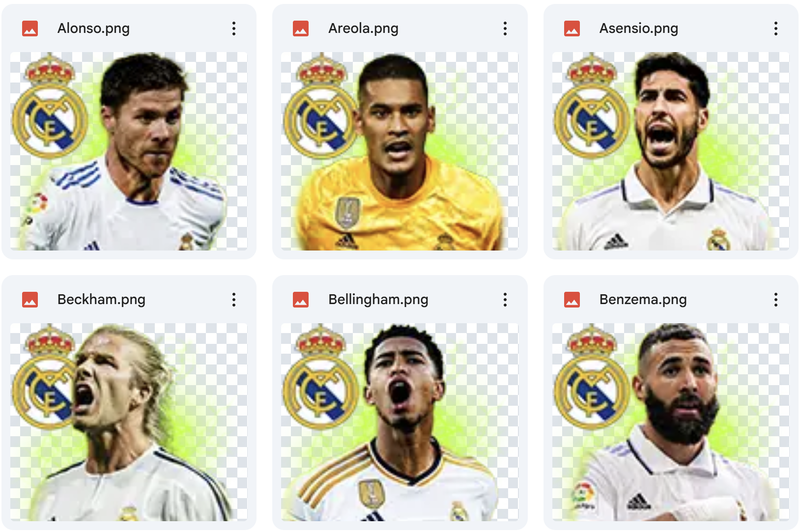Open the three-dot menu for Beckham.png
The height and width of the screenshot is (532, 801).
[234, 300]
